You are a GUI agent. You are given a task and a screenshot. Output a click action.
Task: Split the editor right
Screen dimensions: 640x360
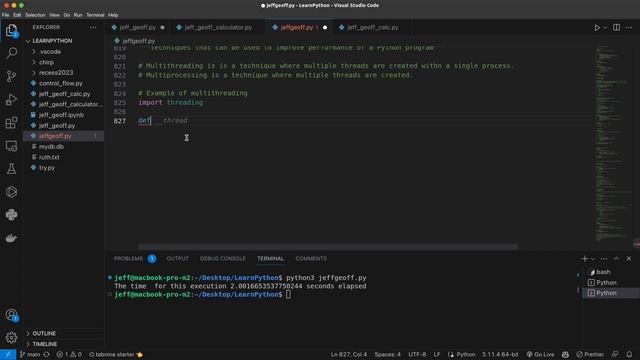[x=616, y=28]
